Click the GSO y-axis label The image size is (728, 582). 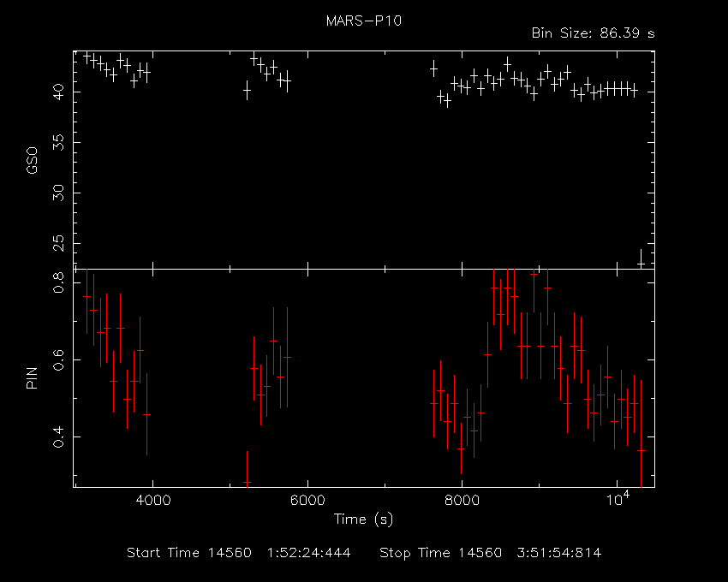click(x=32, y=161)
